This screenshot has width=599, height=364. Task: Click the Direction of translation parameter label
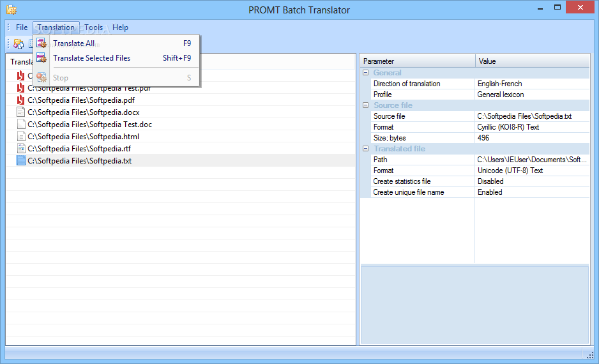(x=407, y=84)
